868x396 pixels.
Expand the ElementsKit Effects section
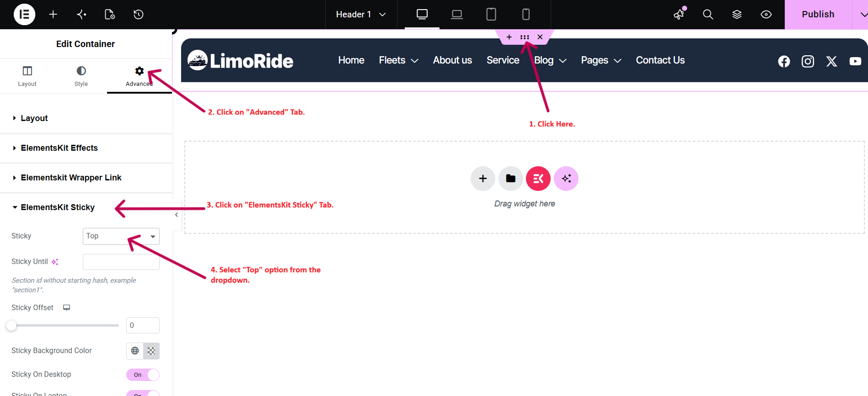coord(86,148)
